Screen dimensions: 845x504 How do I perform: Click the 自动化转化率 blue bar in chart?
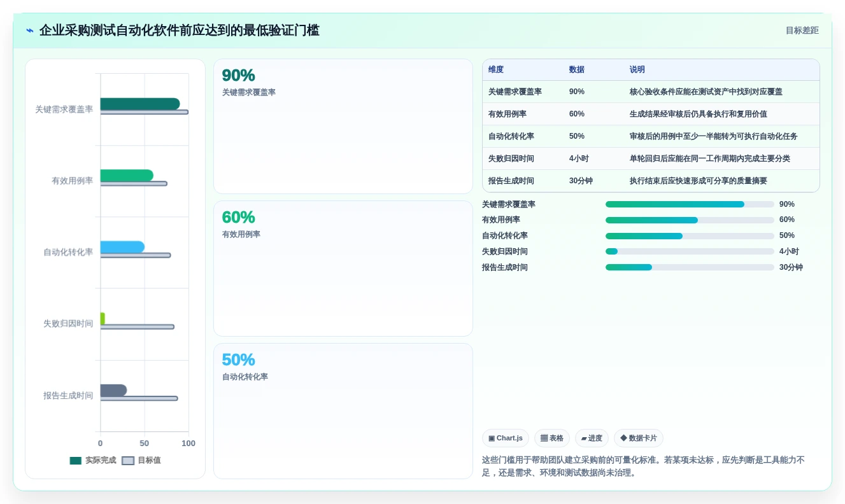pos(122,247)
